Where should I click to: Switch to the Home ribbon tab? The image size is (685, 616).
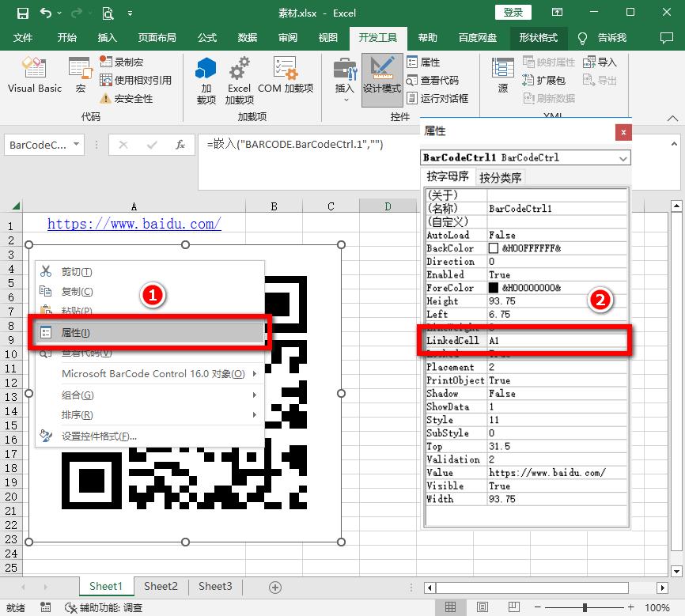coord(67,38)
